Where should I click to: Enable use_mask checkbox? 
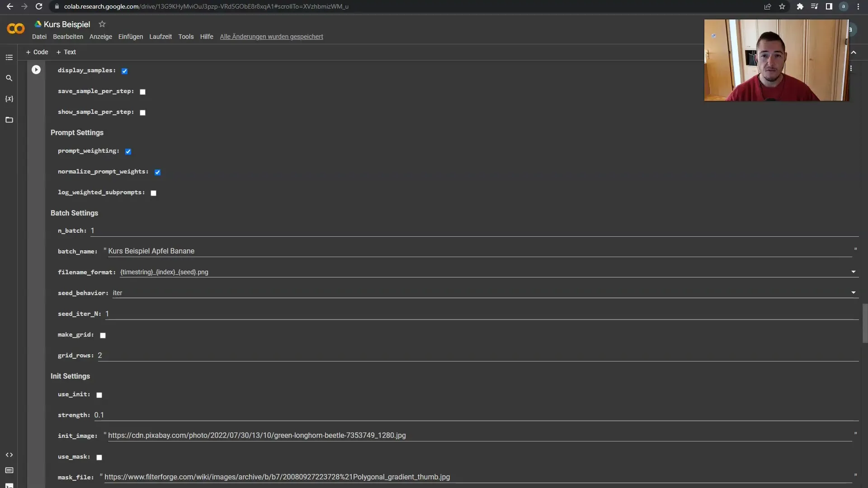99,457
